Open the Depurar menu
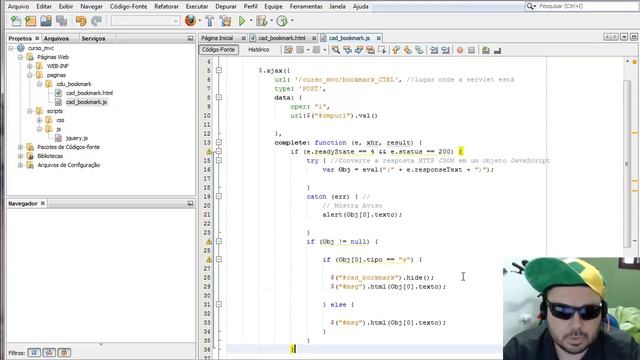 [226, 7]
